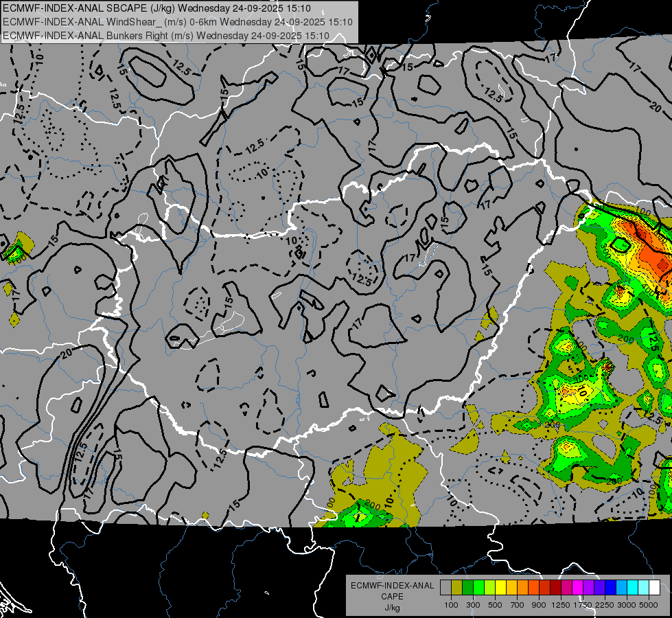Viewport: 672px width, 618px height.
Task: Click the 1250 value under the legend bar
Action: 561,605
